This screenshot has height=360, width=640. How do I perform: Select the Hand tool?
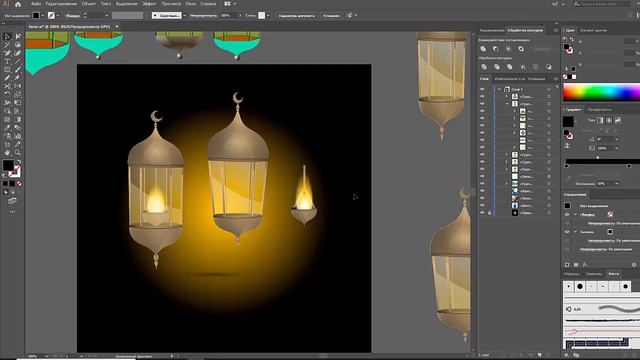[x=7, y=153]
